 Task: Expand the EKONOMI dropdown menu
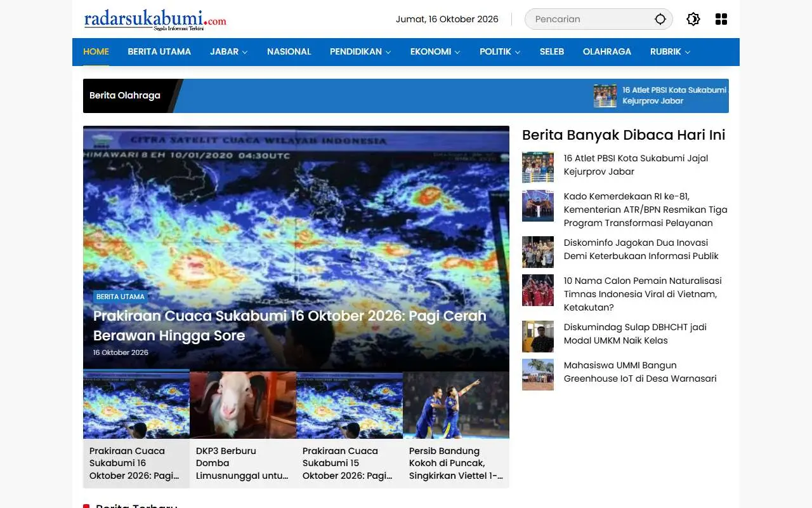[435, 51]
